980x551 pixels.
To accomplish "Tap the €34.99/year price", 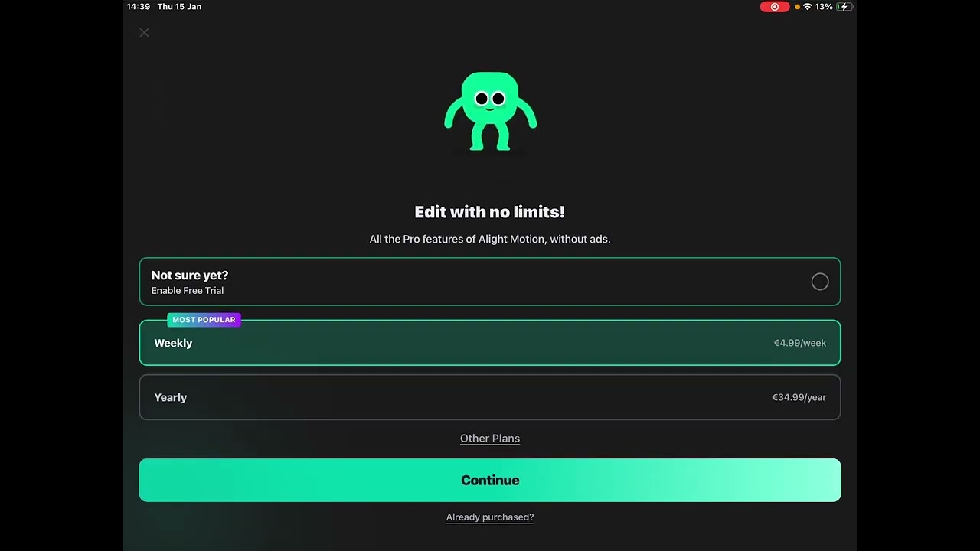I will (799, 397).
